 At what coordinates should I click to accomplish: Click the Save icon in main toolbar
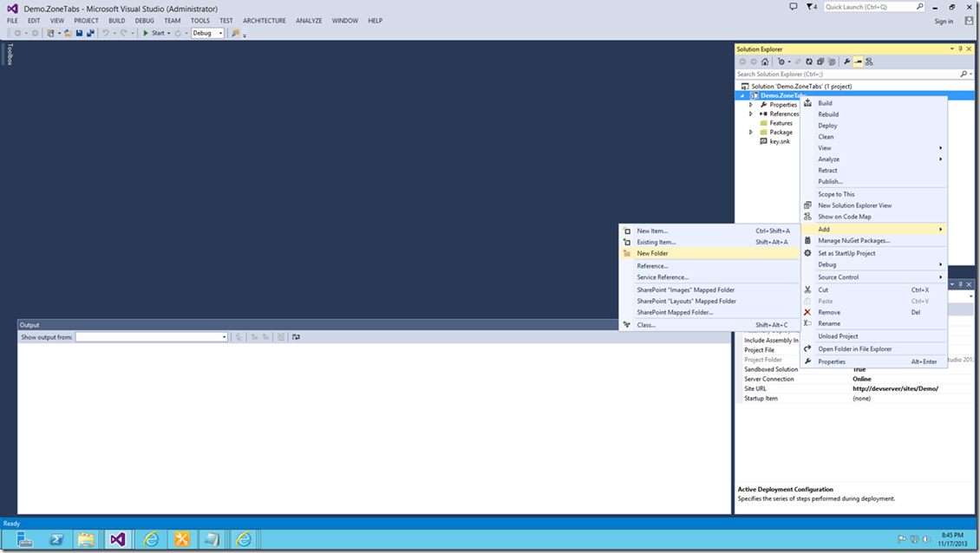point(80,33)
